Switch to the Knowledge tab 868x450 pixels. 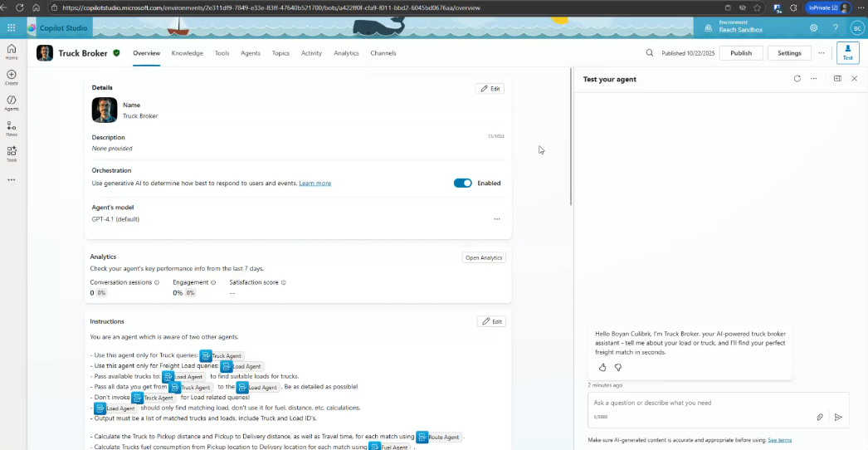(x=187, y=53)
